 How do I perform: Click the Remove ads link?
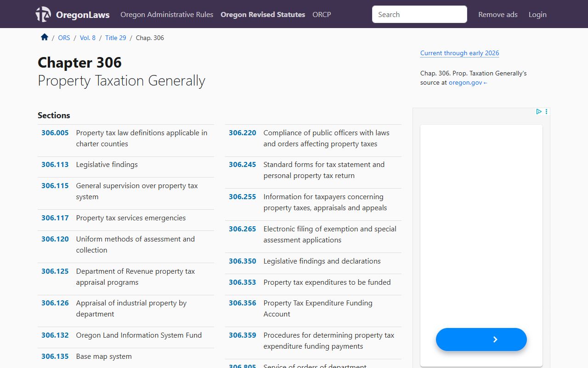coord(498,14)
